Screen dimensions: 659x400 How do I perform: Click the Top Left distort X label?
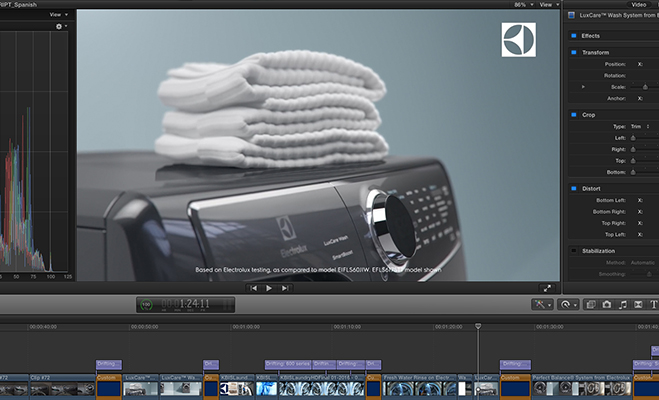(x=640, y=234)
